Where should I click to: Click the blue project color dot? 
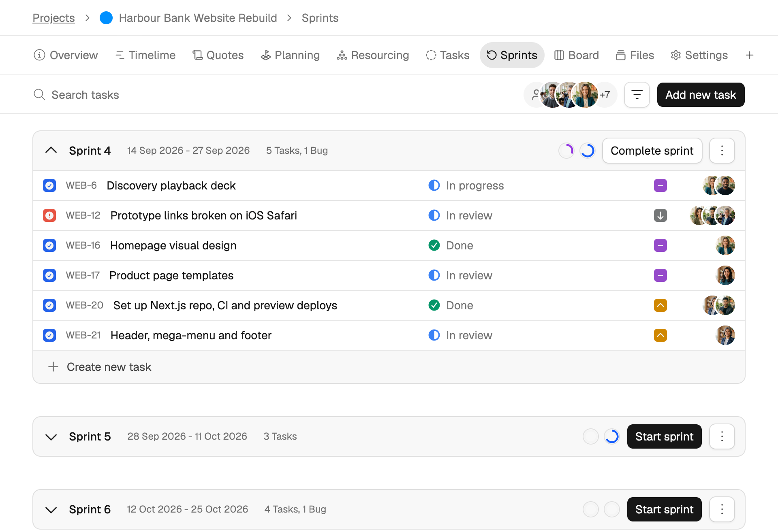(x=106, y=18)
